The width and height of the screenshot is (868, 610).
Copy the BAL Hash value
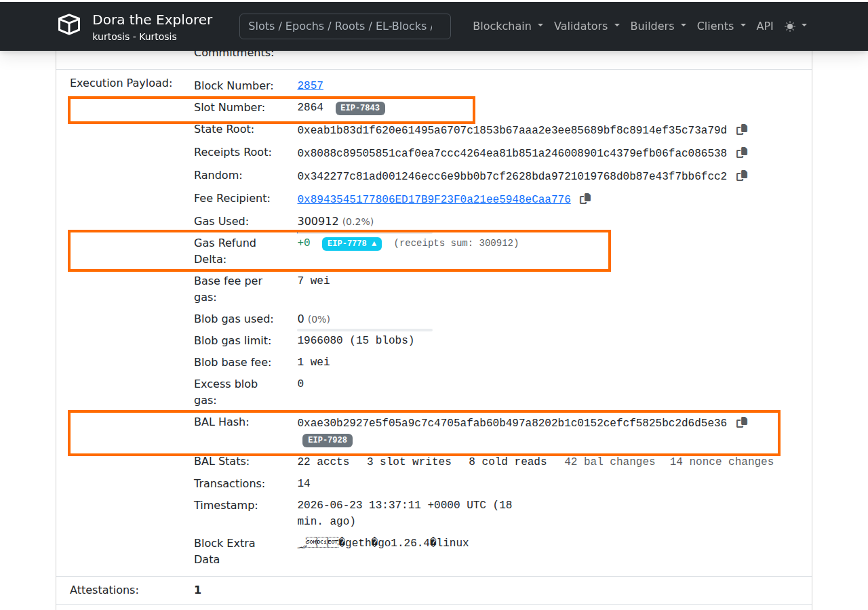click(x=742, y=422)
